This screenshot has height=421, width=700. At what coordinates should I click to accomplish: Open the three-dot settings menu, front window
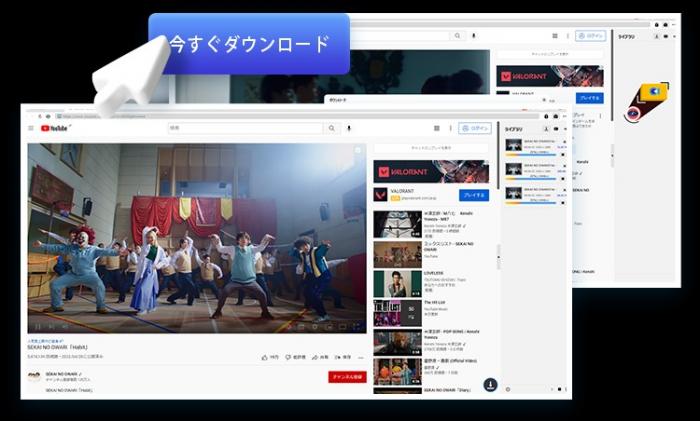coord(450,128)
